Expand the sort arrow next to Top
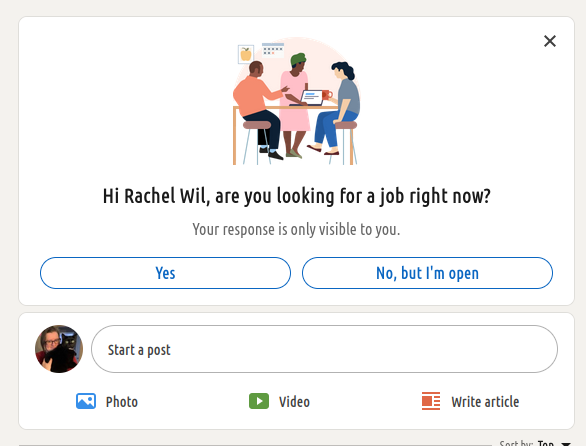This screenshot has height=446, width=586. point(566,444)
